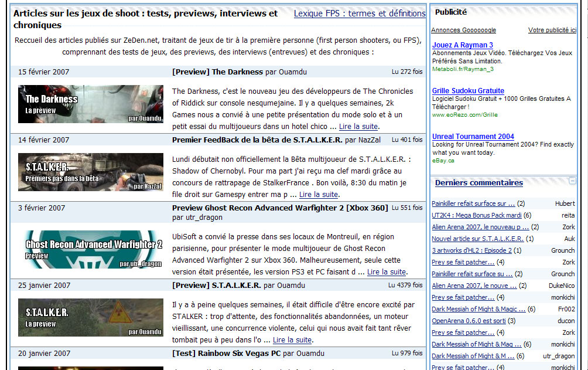Click the 'Lu 979 fois' read count
Screen dimensions: 588x370
click(x=407, y=353)
